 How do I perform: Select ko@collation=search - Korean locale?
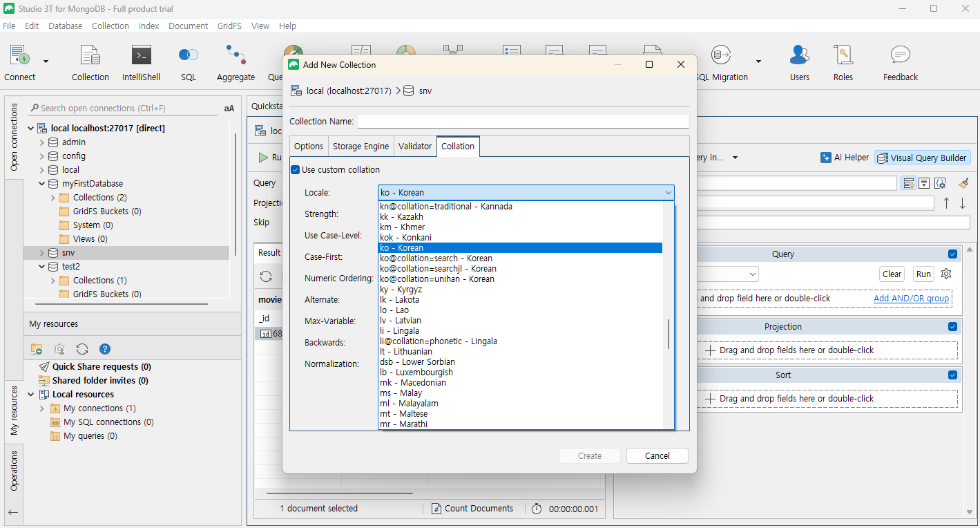point(520,258)
